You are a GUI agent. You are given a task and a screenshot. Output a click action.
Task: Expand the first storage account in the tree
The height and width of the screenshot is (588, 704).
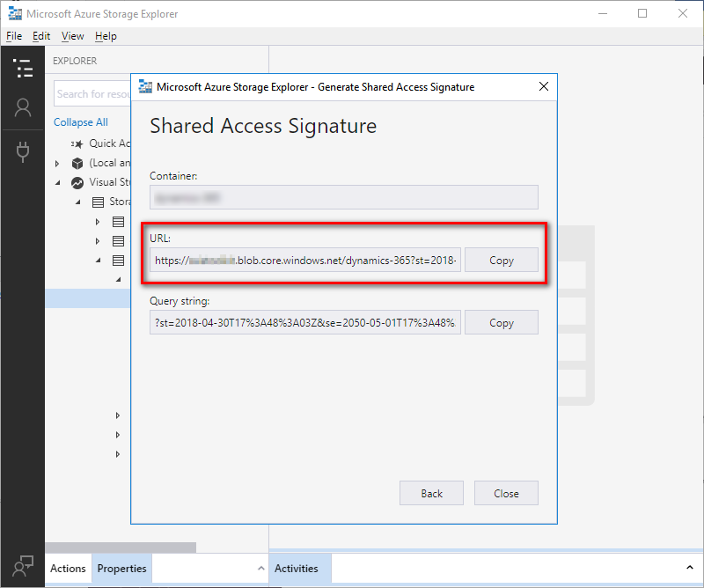coord(99,221)
